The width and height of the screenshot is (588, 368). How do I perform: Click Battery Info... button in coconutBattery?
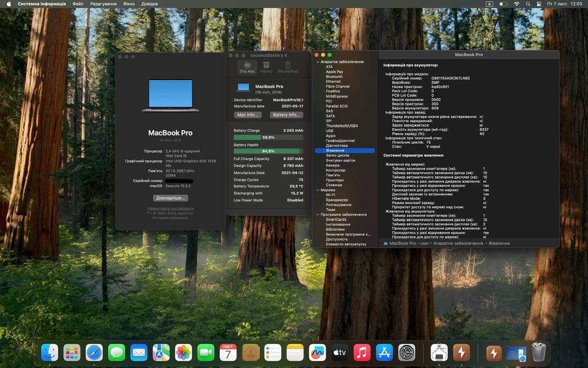click(286, 115)
